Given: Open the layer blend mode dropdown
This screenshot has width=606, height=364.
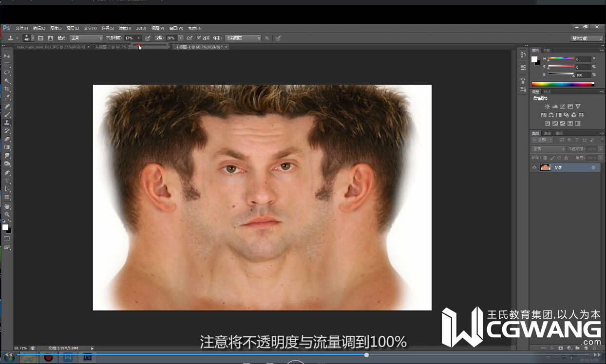Looking at the screenshot, I should pos(549,149).
